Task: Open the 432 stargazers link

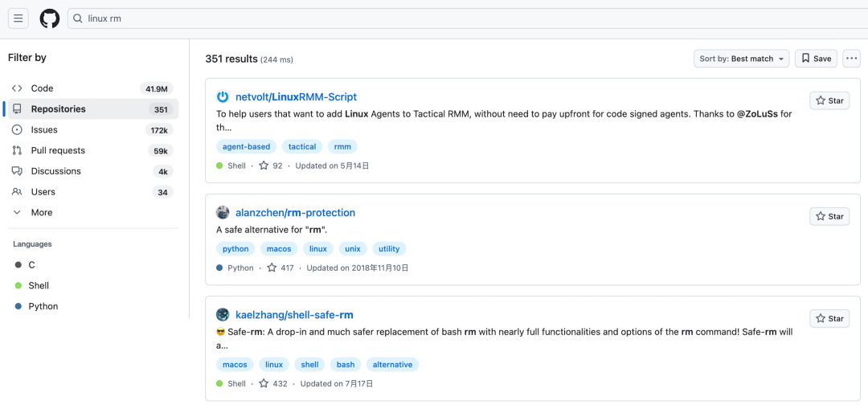Action: (x=274, y=383)
